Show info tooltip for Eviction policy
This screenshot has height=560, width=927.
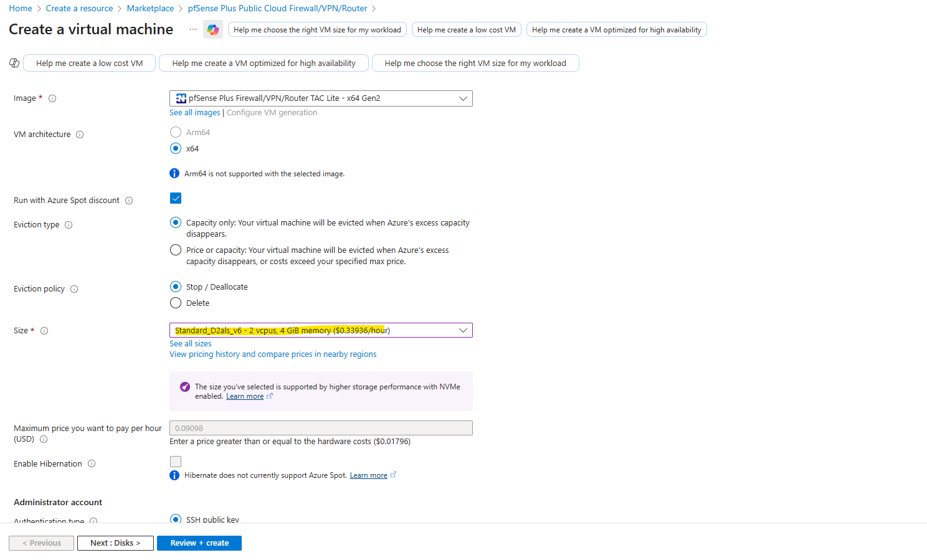[74, 289]
